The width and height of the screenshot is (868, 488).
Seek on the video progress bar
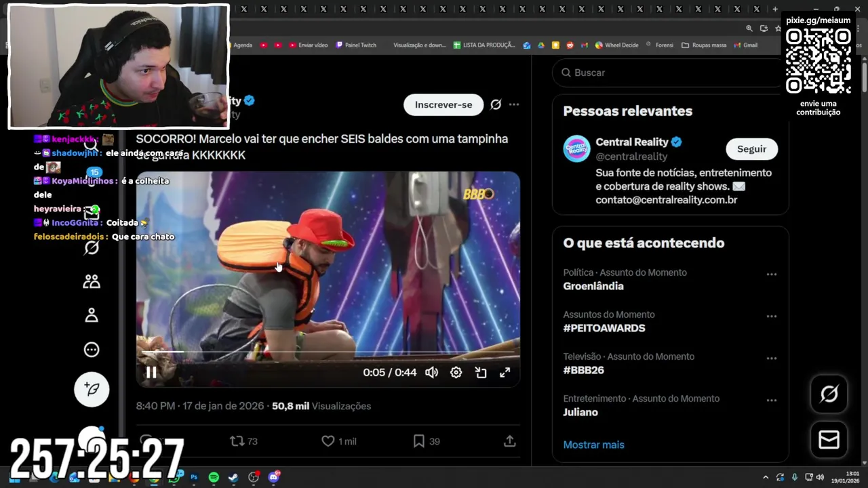(x=328, y=352)
